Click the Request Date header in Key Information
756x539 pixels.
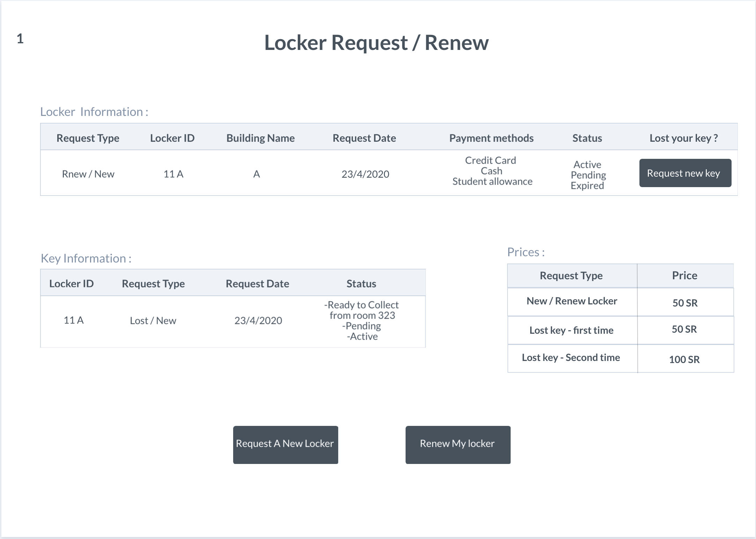coord(258,283)
